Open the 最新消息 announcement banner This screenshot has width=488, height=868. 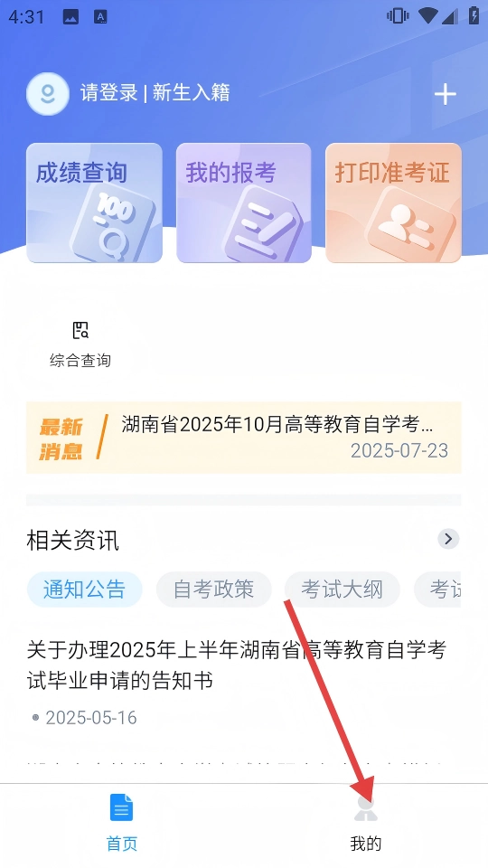tap(243, 438)
